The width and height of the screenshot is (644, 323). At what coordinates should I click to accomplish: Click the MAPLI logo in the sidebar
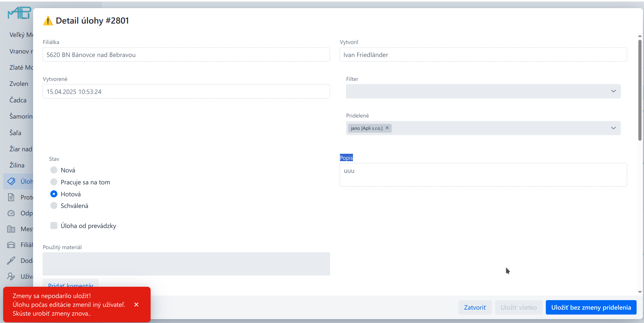coord(20,13)
